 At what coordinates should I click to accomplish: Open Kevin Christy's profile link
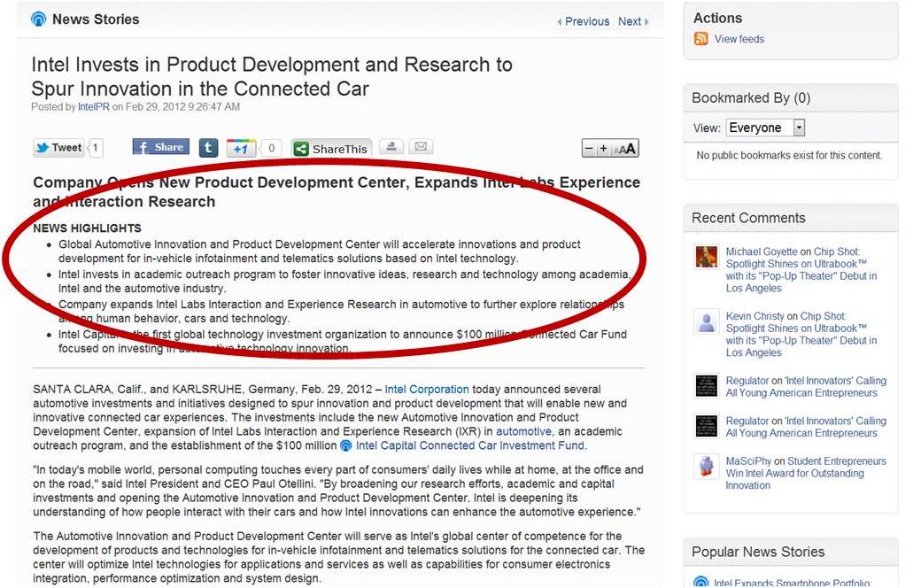[755, 316]
